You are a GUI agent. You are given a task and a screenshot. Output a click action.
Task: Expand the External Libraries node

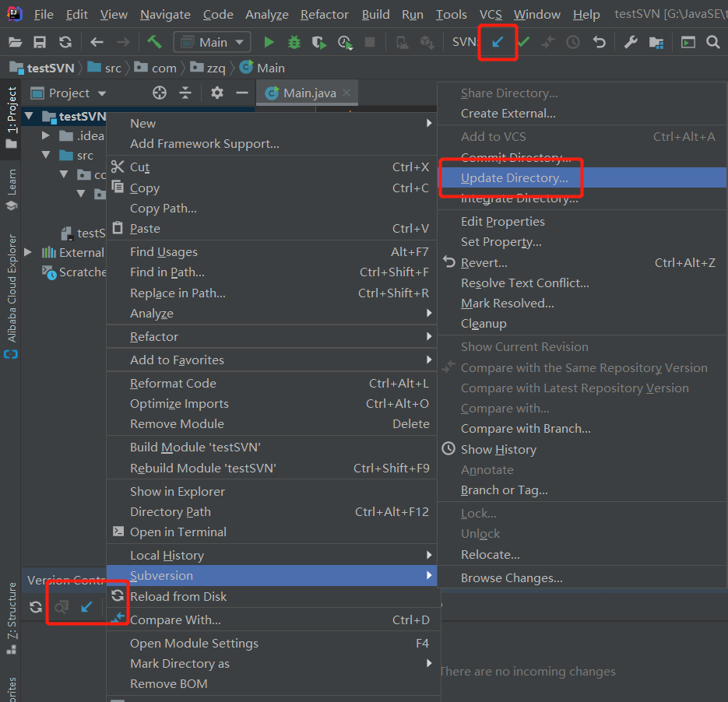click(x=28, y=252)
